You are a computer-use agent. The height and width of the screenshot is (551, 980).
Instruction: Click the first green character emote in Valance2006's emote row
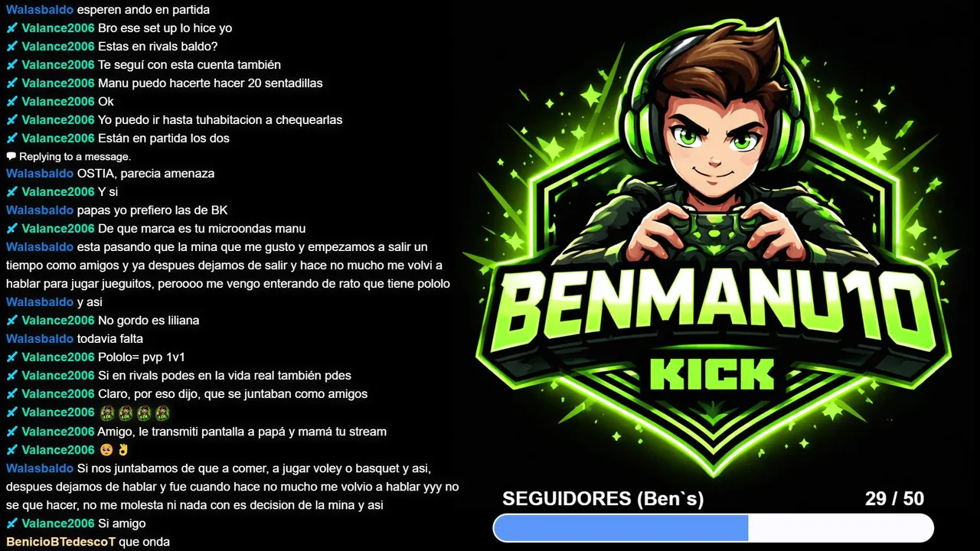point(106,413)
